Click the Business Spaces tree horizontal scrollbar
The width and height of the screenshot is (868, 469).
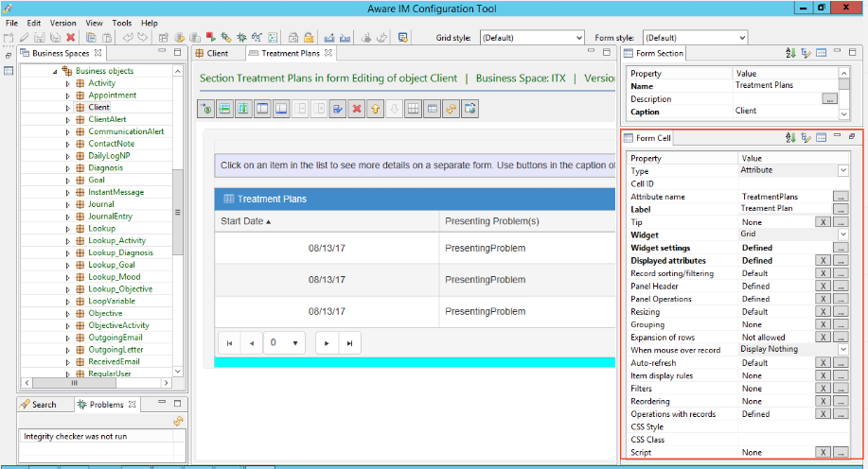[74, 383]
